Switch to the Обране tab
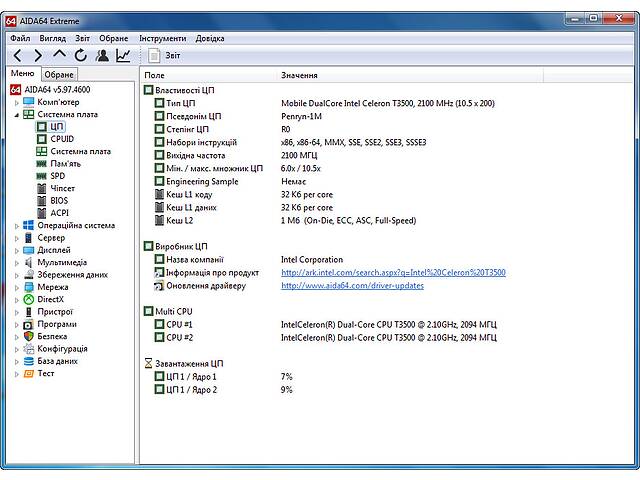This screenshot has height=480, width=640. [x=59, y=75]
